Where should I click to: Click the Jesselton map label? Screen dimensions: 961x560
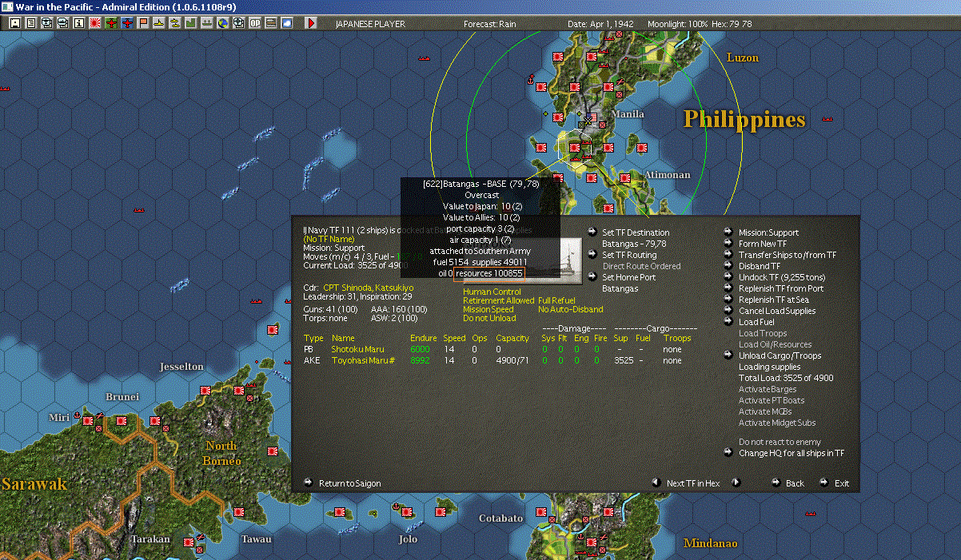point(181,367)
